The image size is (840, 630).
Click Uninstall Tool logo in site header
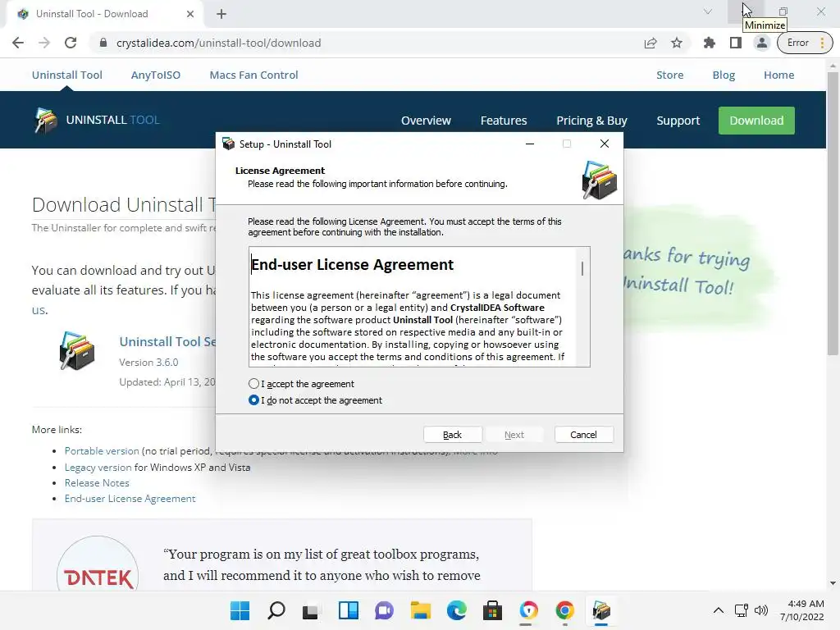click(97, 120)
